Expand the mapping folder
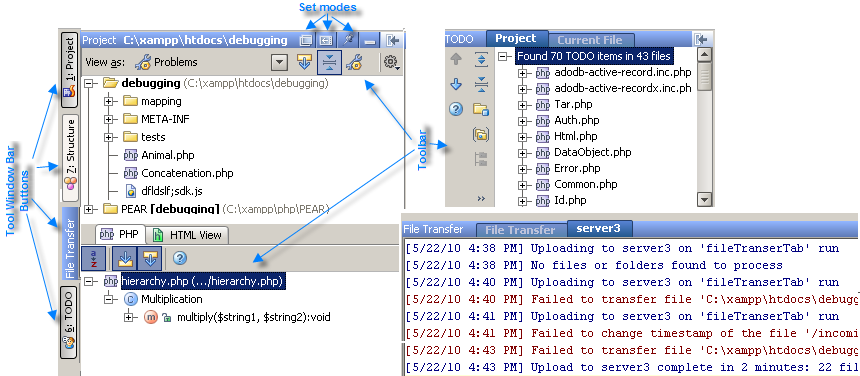This screenshot has width=860, height=376. coord(109,101)
